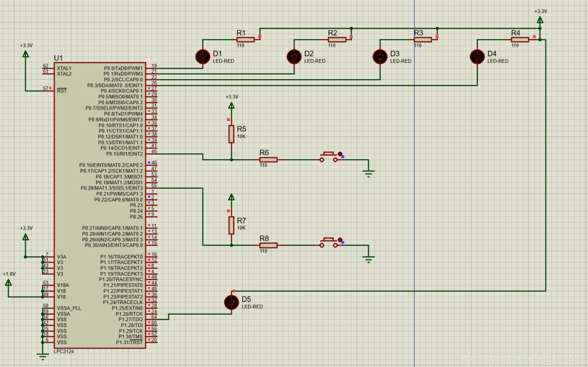Image resolution: width=588 pixels, height=367 pixels.
Task: Select the +3.3V power terminal feeding RST
Action: click(x=25, y=54)
